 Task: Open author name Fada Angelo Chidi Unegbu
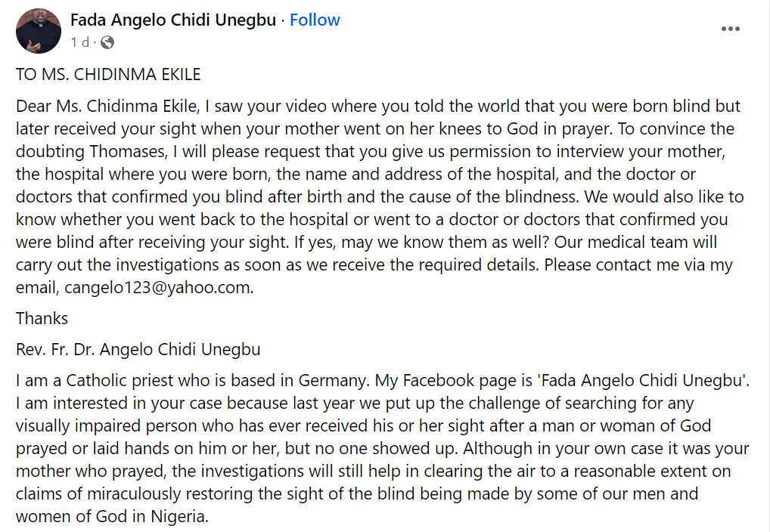point(172,20)
